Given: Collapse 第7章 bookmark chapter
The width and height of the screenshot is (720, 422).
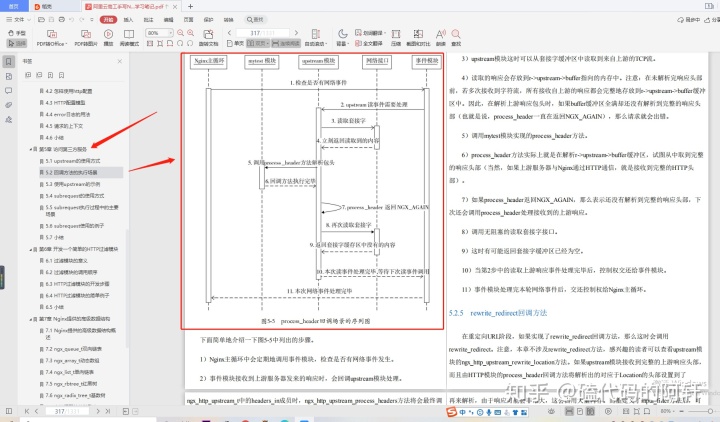Looking at the screenshot, I should tap(31, 319).
